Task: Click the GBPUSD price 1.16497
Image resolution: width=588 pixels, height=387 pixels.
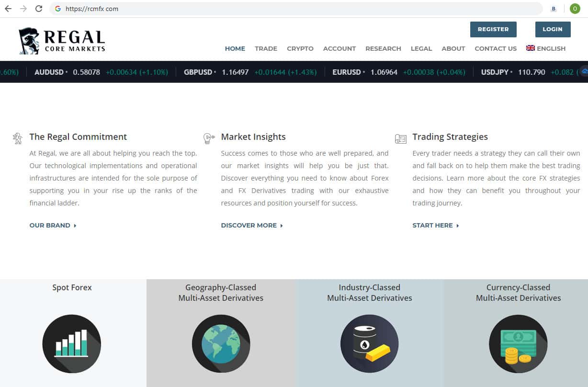Action: [235, 72]
